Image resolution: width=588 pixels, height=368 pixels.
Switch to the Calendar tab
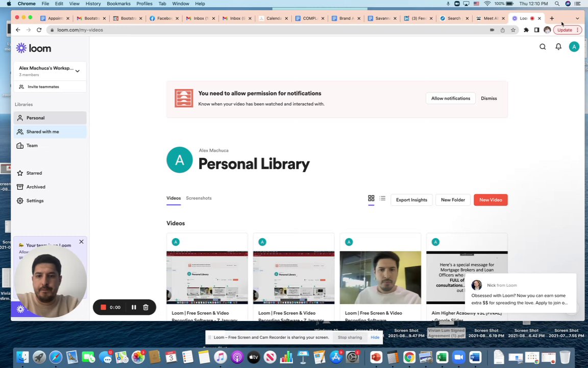(274, 18)
